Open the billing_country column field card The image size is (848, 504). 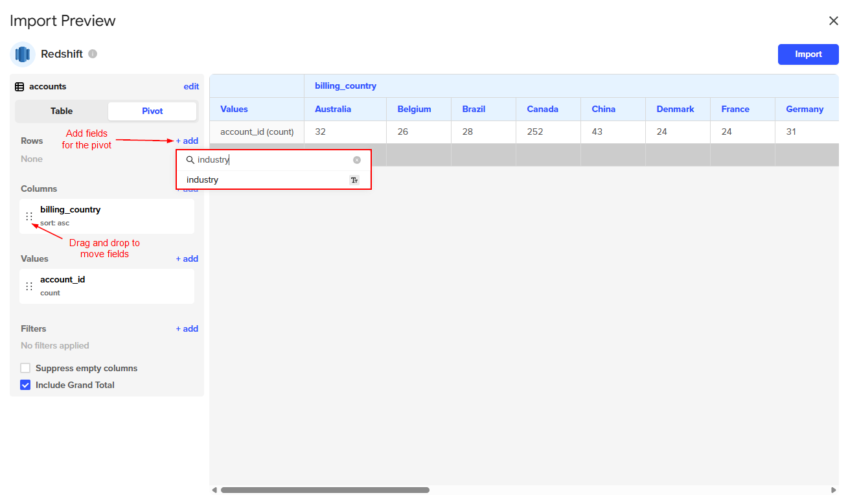pos(107,216)
